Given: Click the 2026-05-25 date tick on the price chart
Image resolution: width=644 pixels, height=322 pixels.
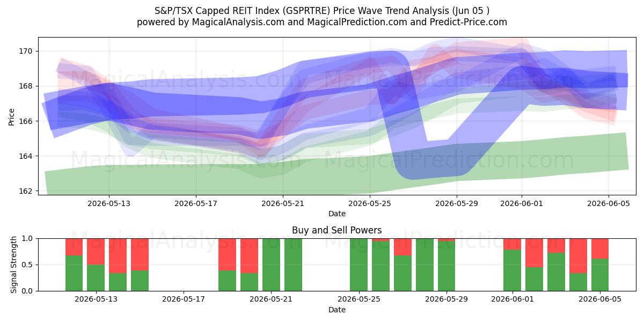Looking at the screenshot, I should [x=370, y=203].
